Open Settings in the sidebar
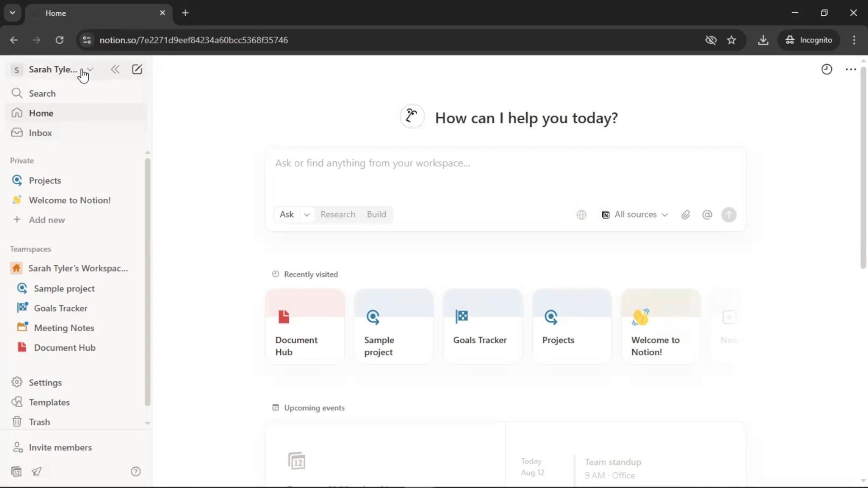The height and width of the screenshot is (488, 868). click(x=45, y=382)
